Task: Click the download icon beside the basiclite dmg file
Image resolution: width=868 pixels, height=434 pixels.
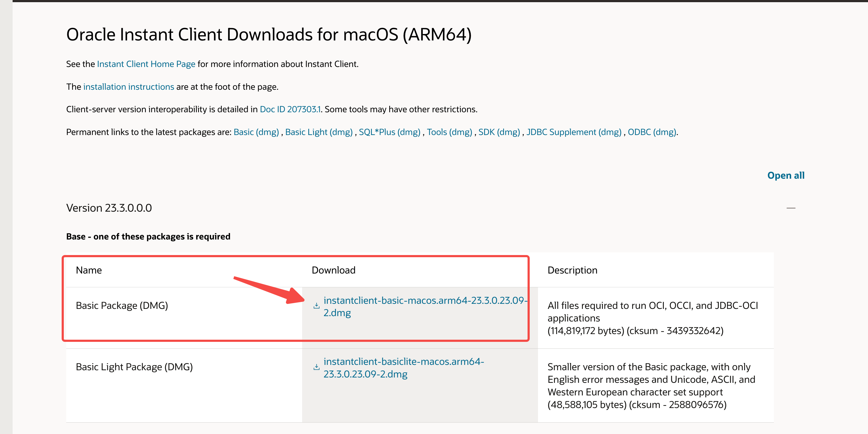Action: (x=316, y=367)
